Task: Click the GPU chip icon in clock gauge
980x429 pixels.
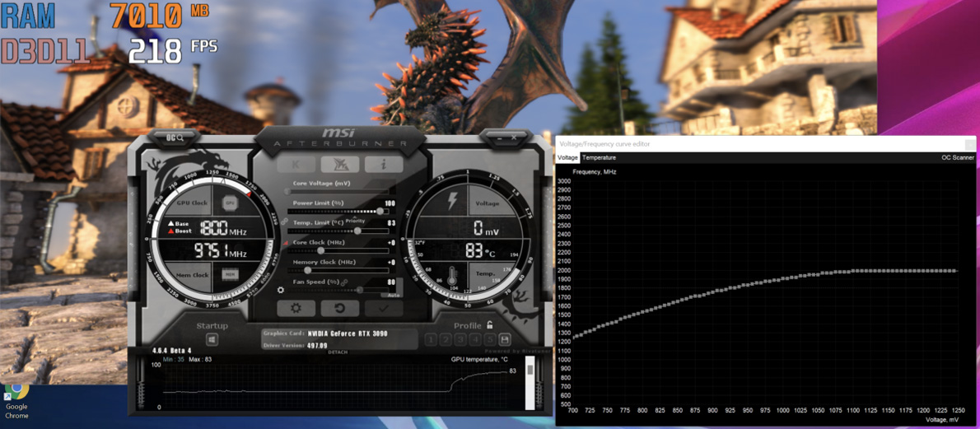Action: tap(230, 203)
